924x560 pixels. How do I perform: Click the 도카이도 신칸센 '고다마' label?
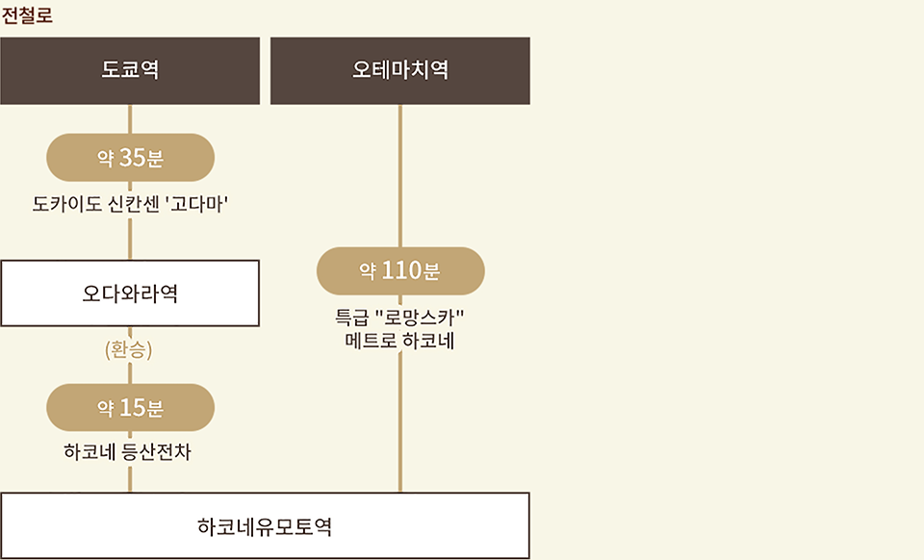130,204
